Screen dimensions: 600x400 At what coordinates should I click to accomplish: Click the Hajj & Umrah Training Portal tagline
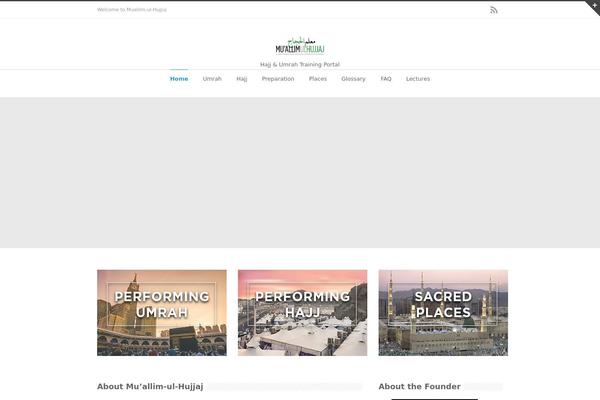point(300,64)
